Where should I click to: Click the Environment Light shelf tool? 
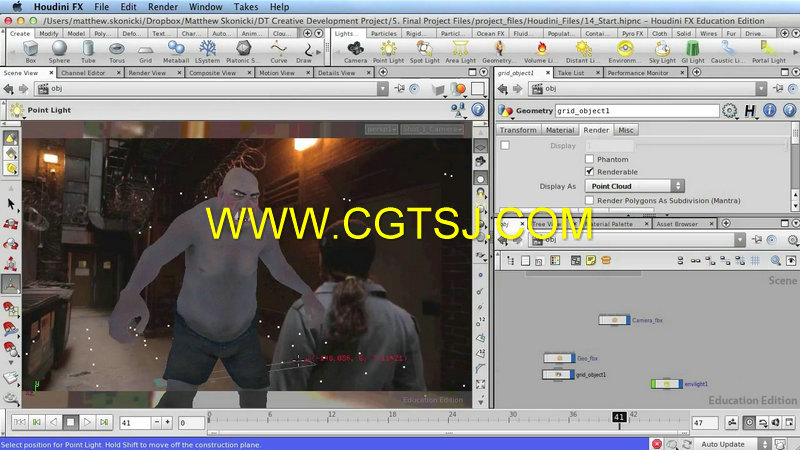[x=624, y=52]
